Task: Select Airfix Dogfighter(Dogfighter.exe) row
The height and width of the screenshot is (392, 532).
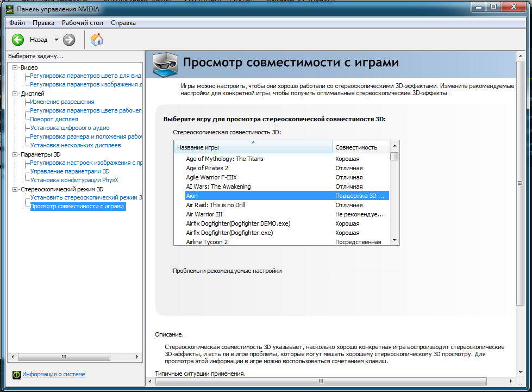Action: [281, 233]
